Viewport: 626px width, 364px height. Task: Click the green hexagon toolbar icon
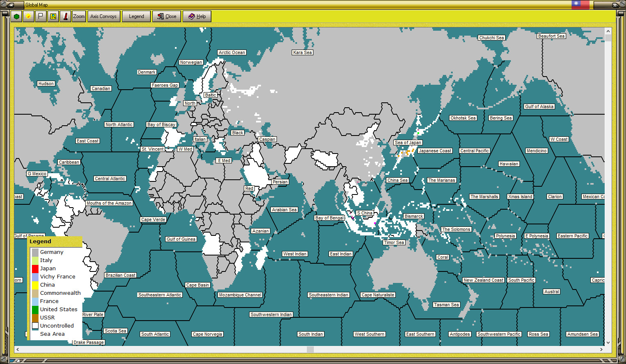pyautogui.click(x=16, y=16)
